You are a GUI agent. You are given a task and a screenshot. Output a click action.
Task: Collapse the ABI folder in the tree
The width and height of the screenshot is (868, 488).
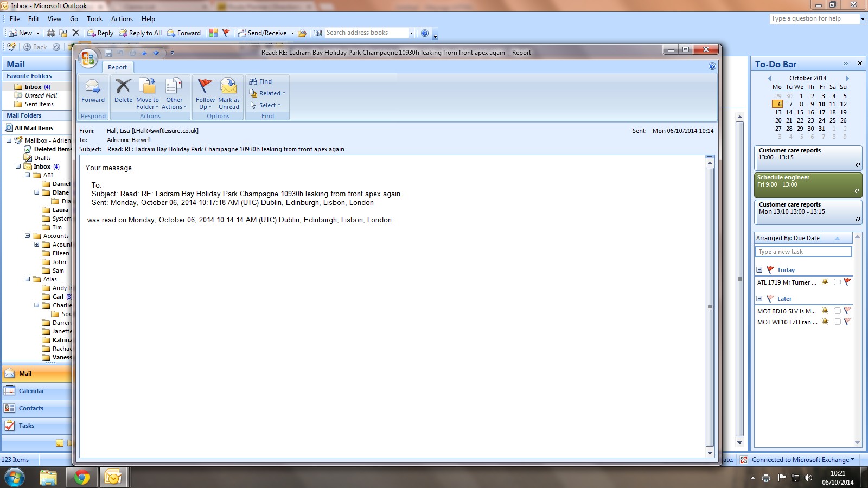point(28,175)
